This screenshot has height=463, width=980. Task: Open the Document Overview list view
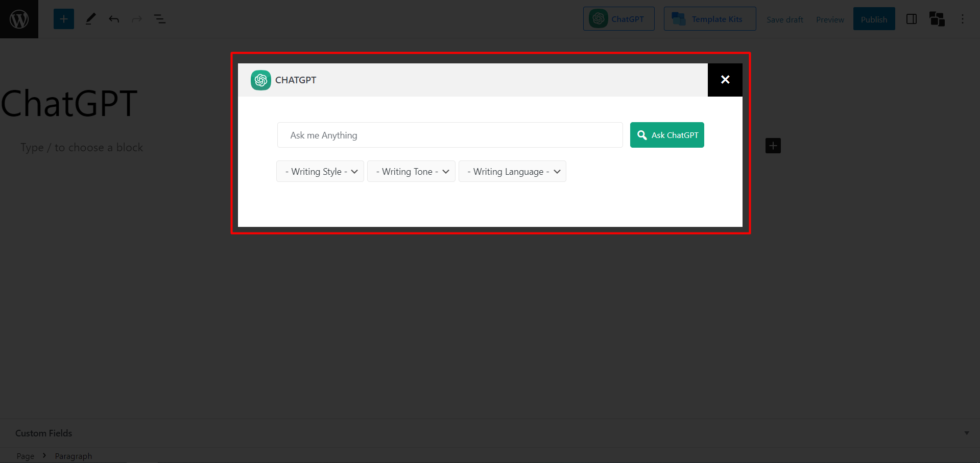160,18
